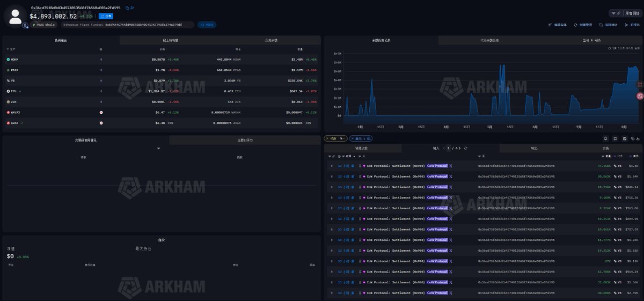Refresh the transfers list
644x301 pixels.
[466, 148]
